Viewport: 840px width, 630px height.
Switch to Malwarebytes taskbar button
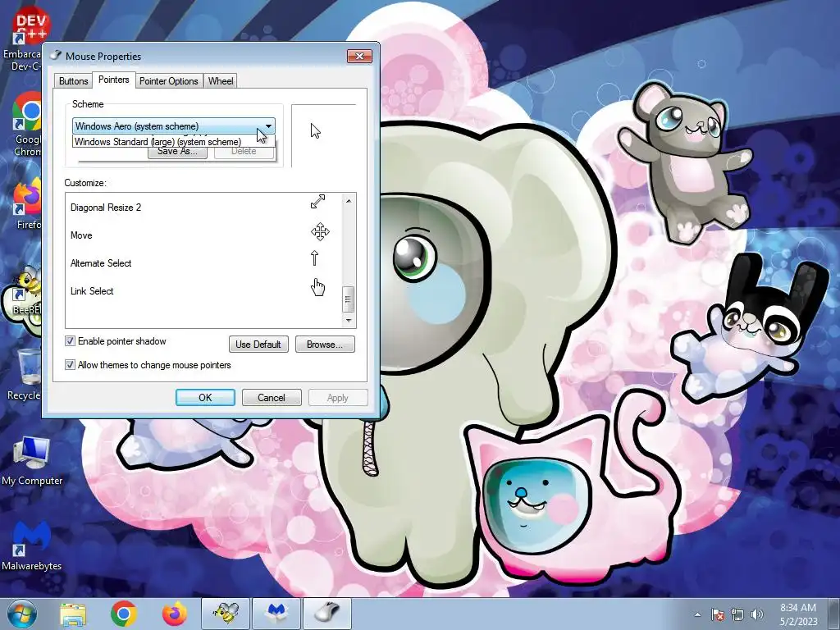(x=277, y=614)
